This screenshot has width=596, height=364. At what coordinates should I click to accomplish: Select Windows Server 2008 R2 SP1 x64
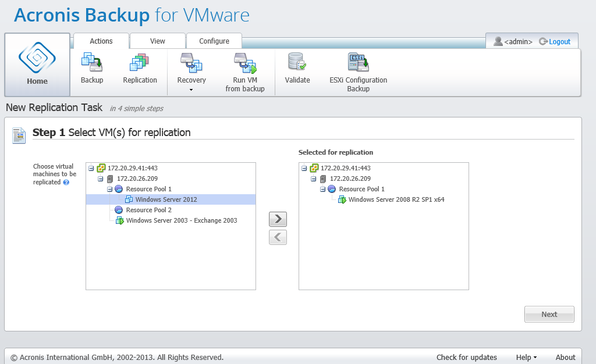396,199
